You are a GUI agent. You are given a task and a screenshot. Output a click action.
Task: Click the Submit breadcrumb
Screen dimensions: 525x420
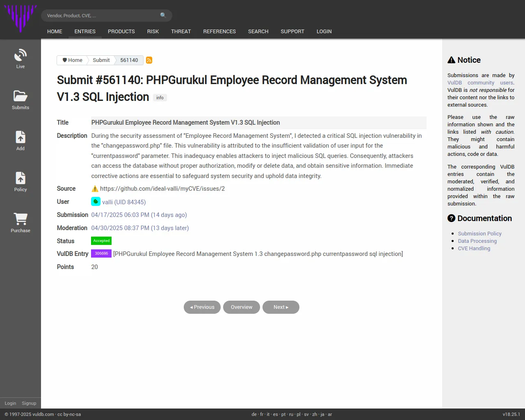101,60
